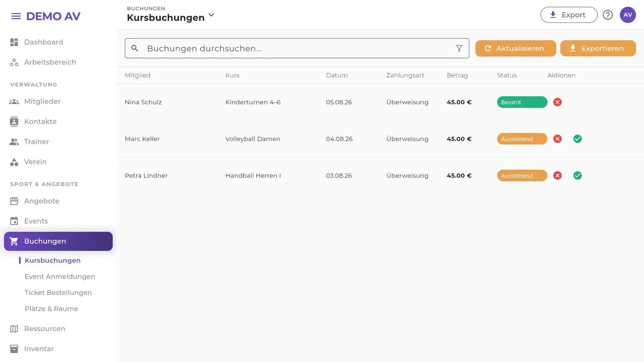
Task: Collapse the Buchungen sidebar section
Action: coord(58,241)
